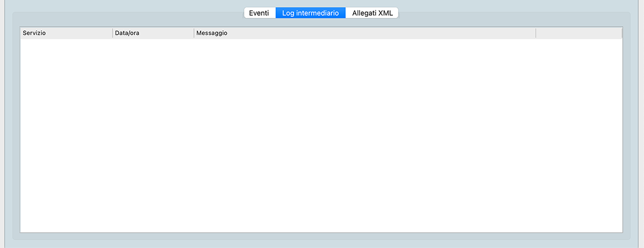Image resolution: width=644 pixels, height=248 pixels.
Task: Click the first empty row under Messaggio
Action: (x=364, y=44)
